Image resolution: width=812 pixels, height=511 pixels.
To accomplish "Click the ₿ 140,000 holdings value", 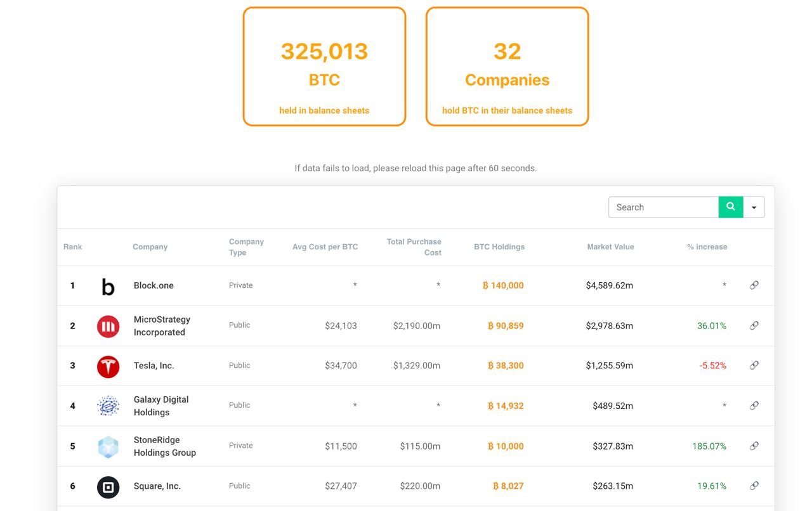I will [x=503, y=285].
